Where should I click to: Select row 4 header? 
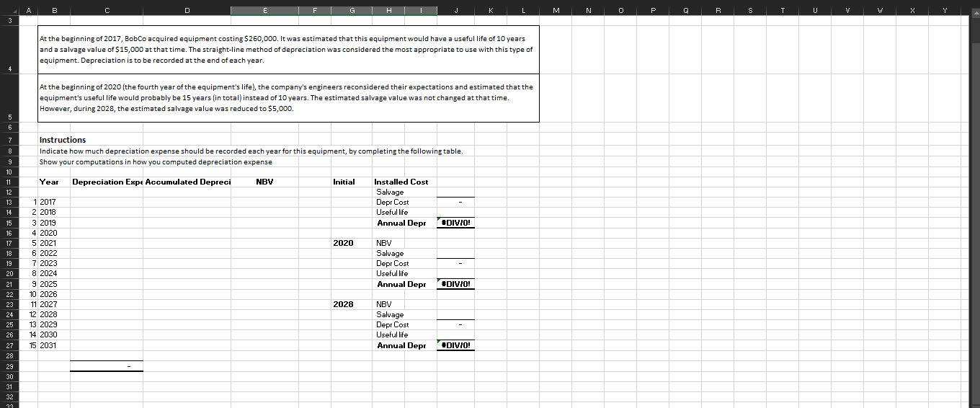(10, 49)
